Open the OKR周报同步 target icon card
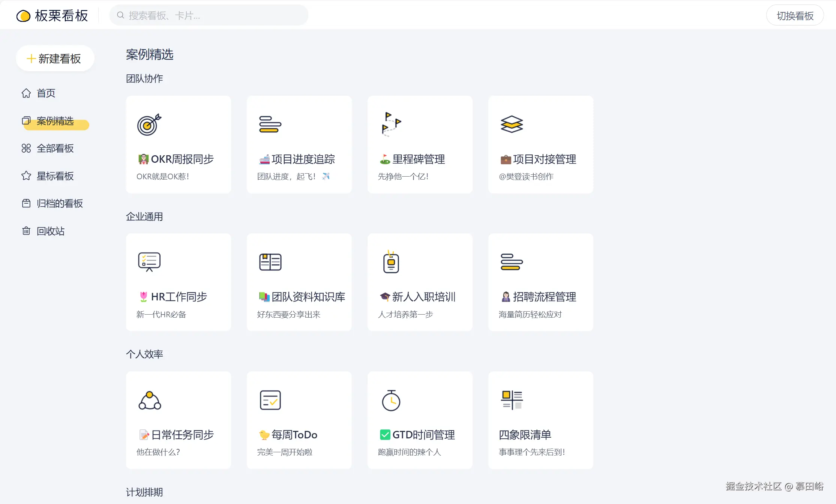The width and height of the screenshot is (836, 504). (x=149, y=125)
